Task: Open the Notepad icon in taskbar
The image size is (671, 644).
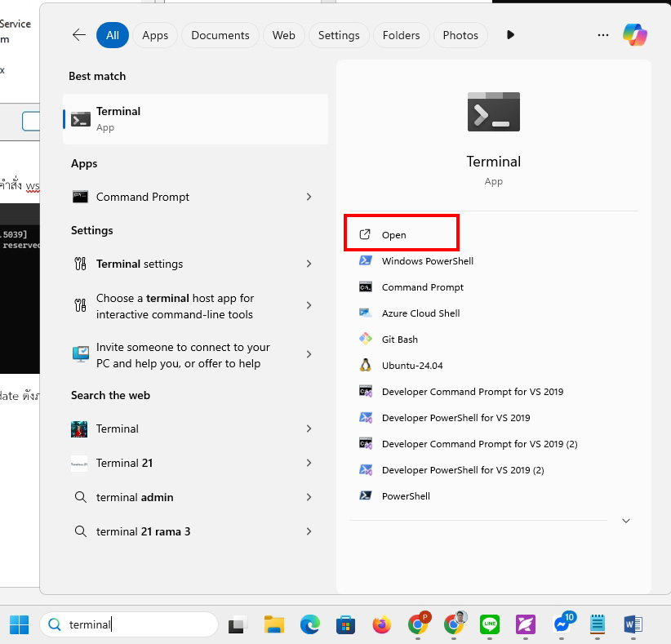Action: (598, 624)
